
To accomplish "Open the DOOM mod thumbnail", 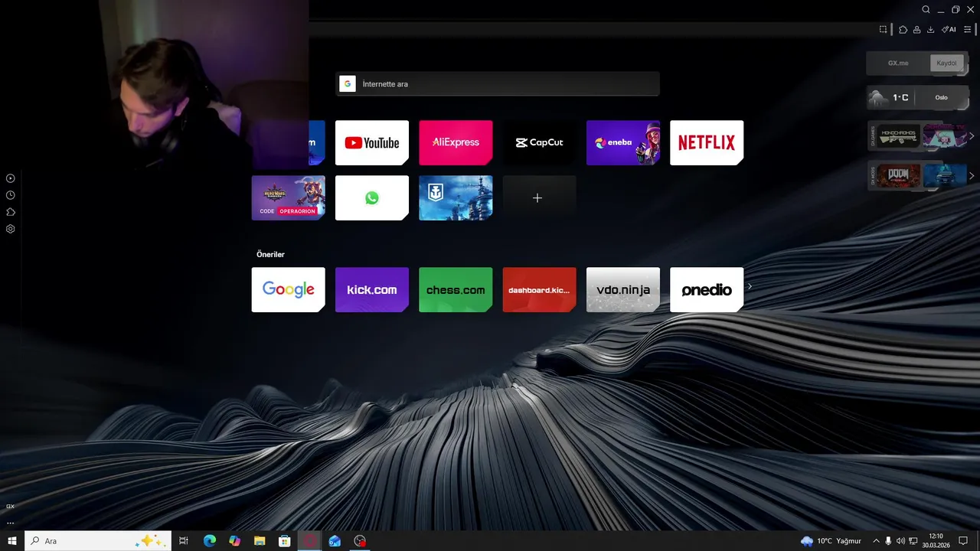I will coord(899,176).
